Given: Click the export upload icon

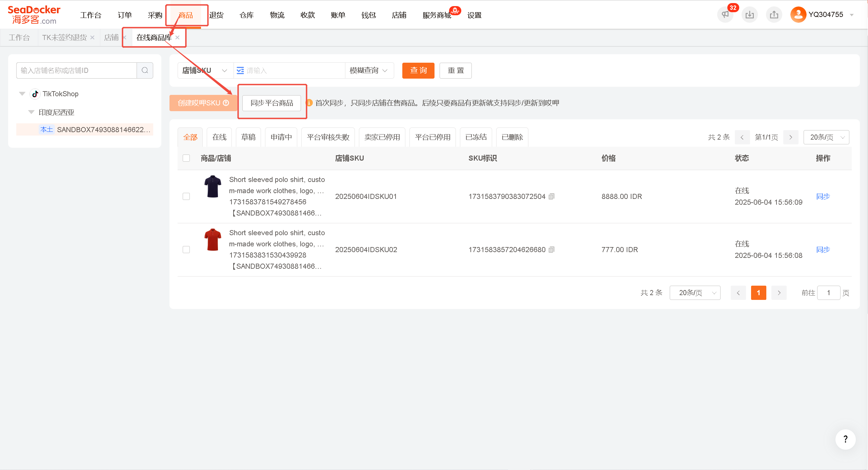Looking at the screenshot, I should click(774, 15).
